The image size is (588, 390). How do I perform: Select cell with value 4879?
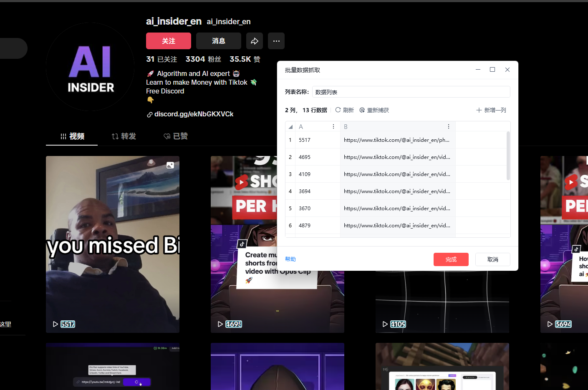318,226
